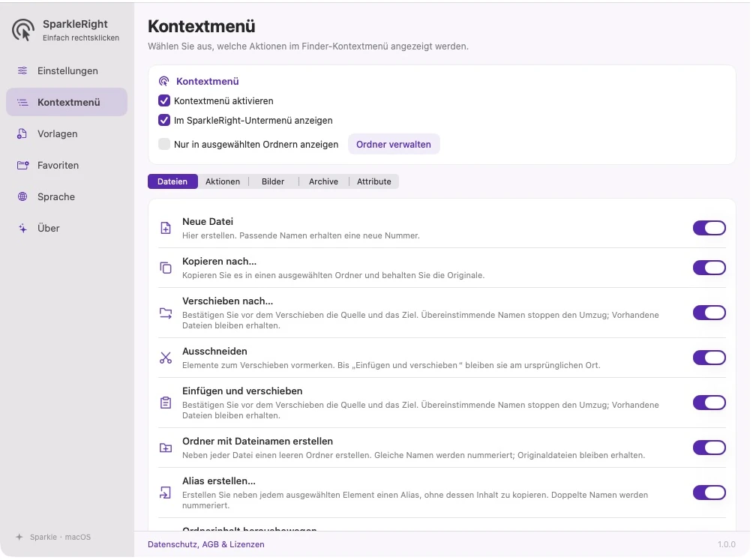Click the Einstellungen sliders icon
This screenshot has width=756, height=560.
coord(22,70)
